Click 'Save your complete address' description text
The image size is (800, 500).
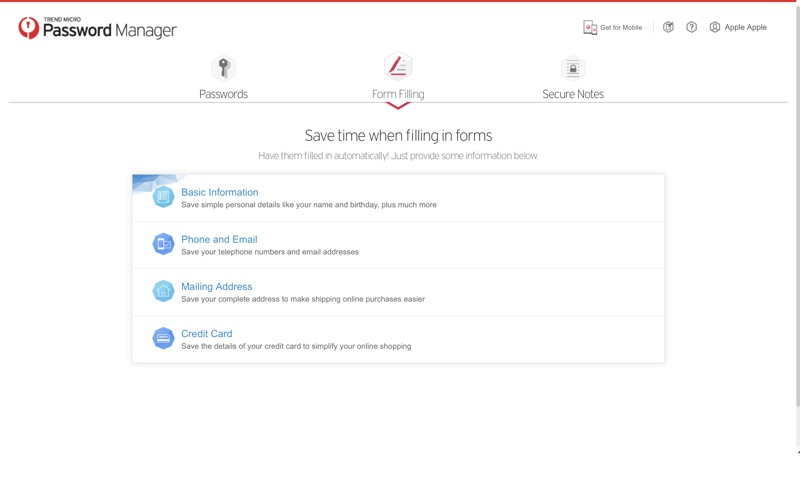click(x=303, y=299)
